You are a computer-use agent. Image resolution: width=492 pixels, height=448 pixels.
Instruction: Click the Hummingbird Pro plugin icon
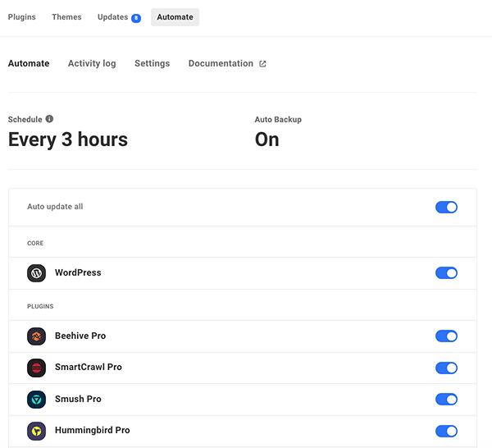coord(36,431)
